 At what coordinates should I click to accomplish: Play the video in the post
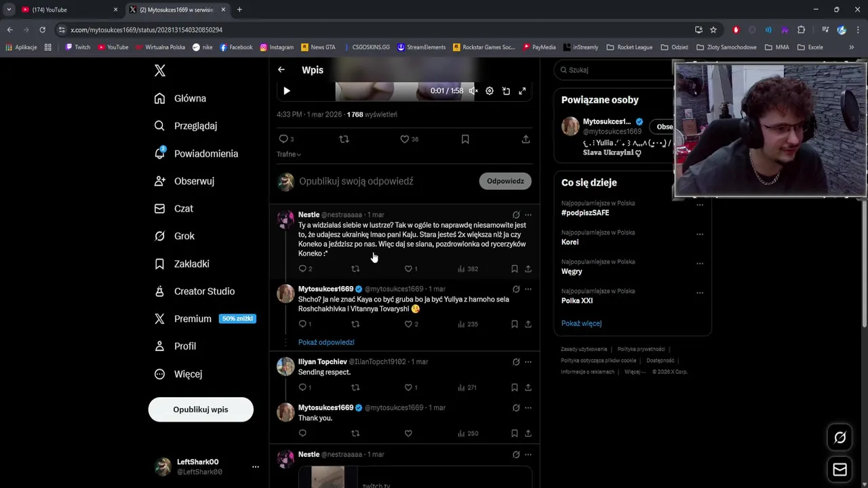287,91
